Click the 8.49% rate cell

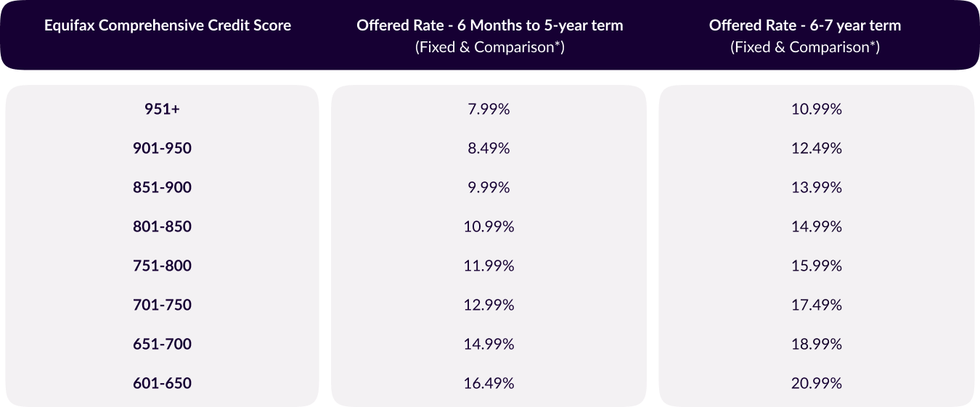(x=489, y=149)
